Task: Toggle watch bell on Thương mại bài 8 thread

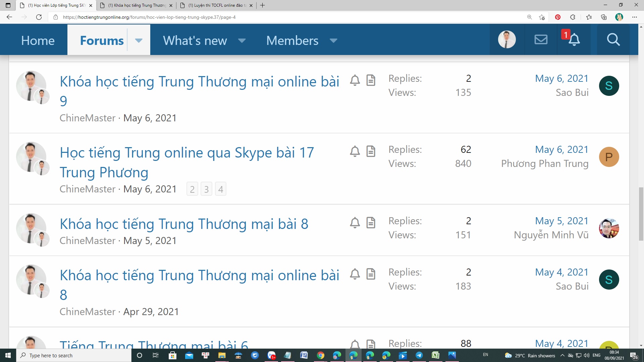Action: tap(355, 223)
